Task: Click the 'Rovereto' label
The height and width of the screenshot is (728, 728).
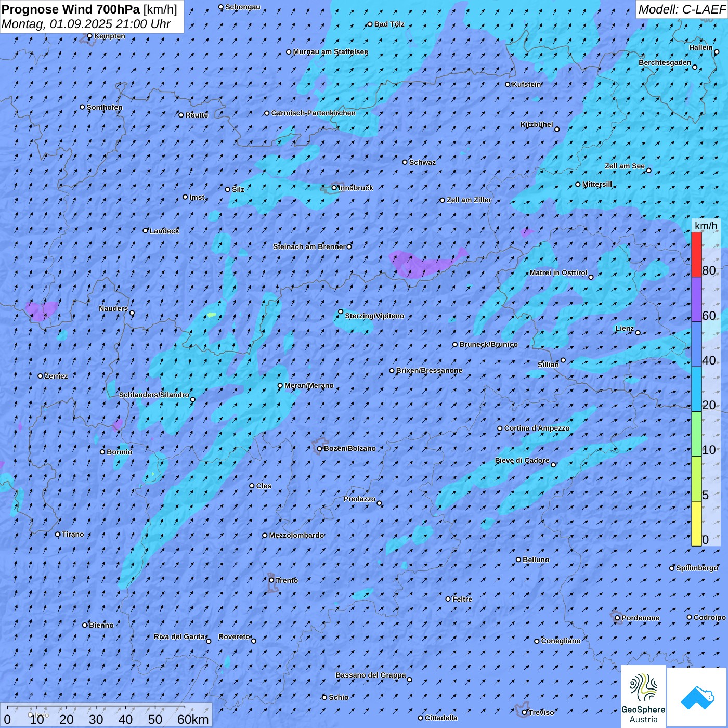Action: click(234, 636)
